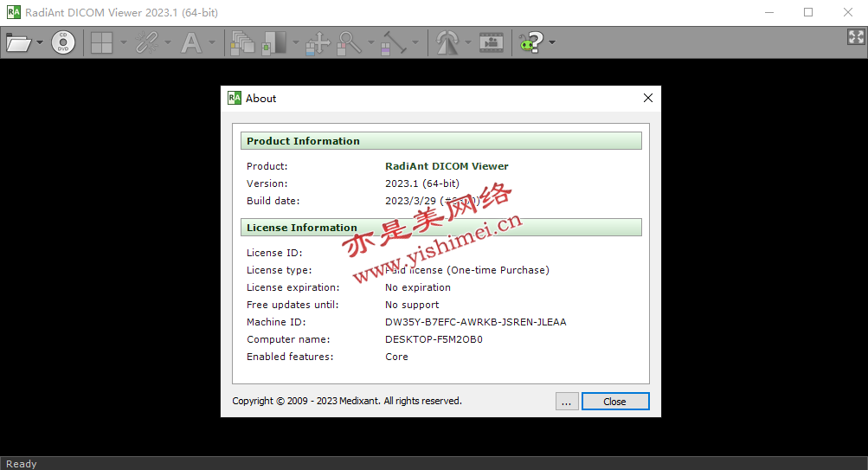Expand the open folder dropdown arrow
868x470 pixels.
coord(39,42)
